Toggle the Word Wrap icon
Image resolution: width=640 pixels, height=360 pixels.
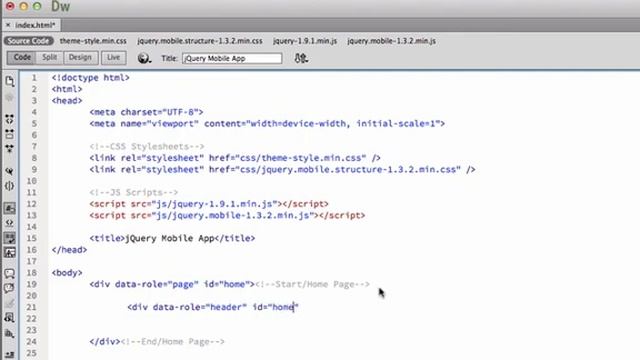tap(9, 238)
